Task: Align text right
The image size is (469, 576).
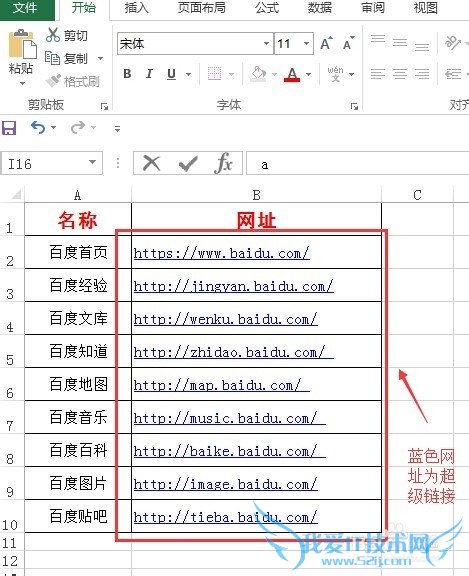Action: [422, 74]
